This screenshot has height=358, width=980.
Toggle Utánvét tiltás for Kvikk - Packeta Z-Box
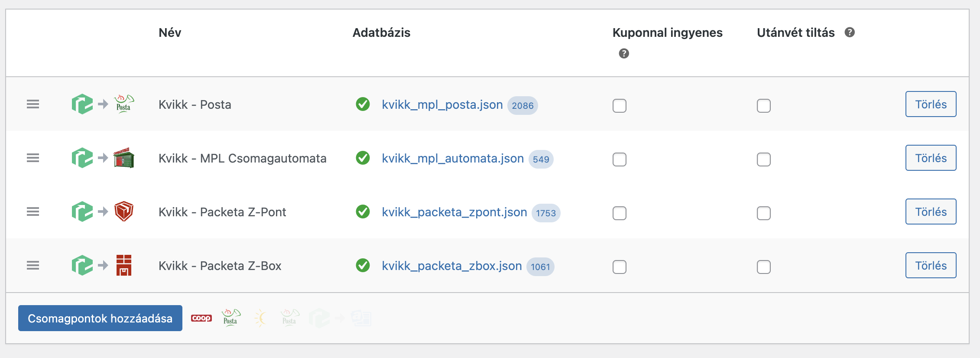click(764, 267)
